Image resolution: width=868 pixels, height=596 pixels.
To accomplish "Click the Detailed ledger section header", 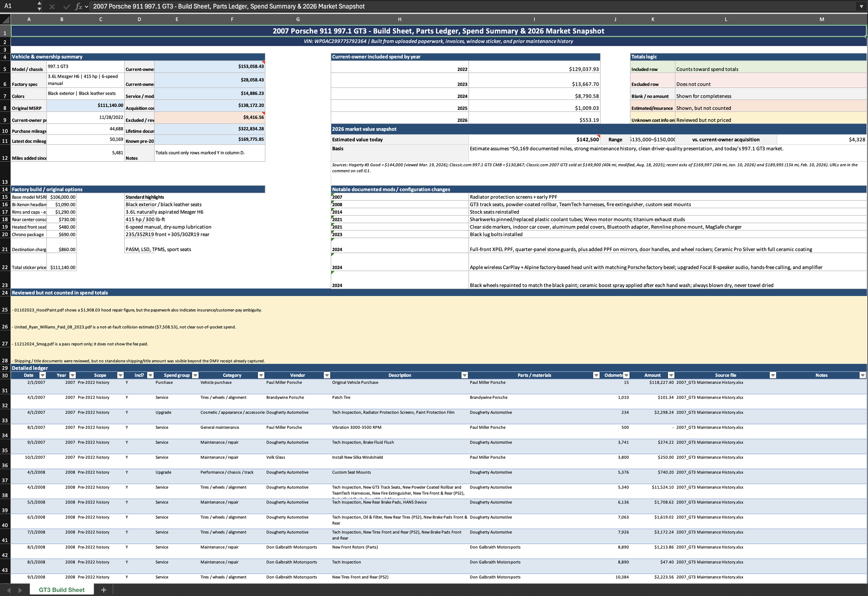I will [x=439, y=368].
